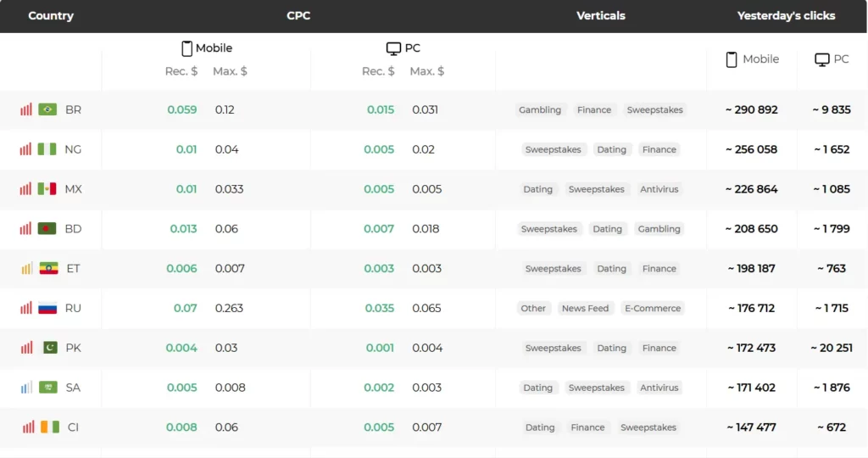Click the Mexico flag icon in the MX row
Image resolution: width=868 pixels, height=458 pixels.
(47, 189)
